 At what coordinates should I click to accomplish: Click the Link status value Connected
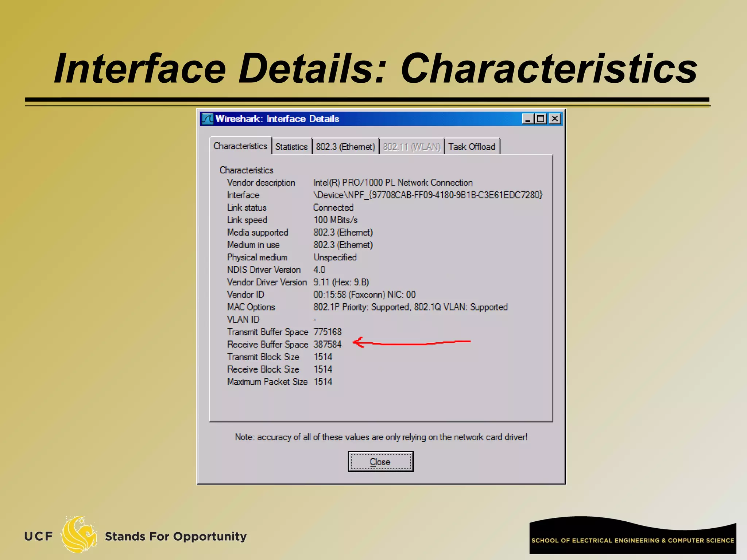click(x=333, y=207)
